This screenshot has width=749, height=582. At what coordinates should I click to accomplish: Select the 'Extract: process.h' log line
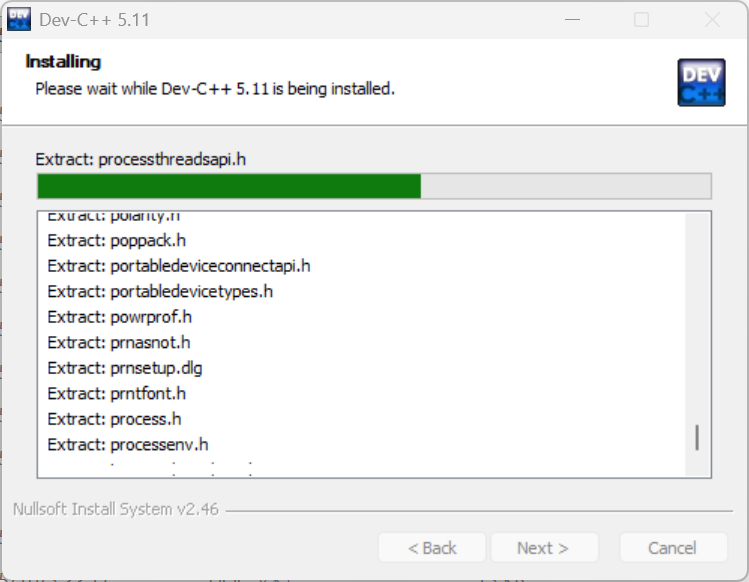pyautogui.click(x=114, y=419)
